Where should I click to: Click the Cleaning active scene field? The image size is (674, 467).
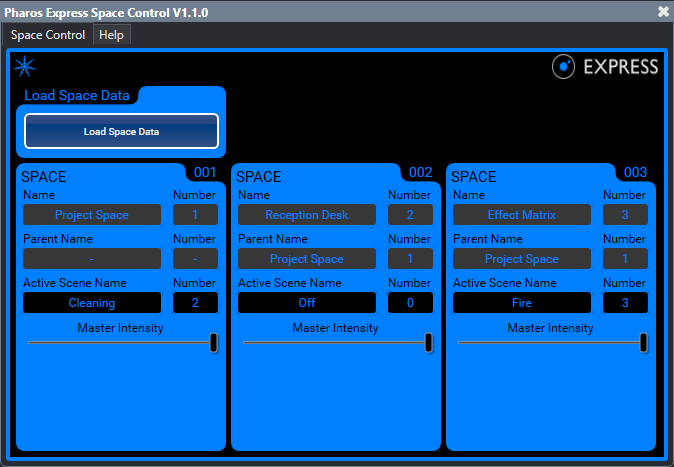pos(92,303)
